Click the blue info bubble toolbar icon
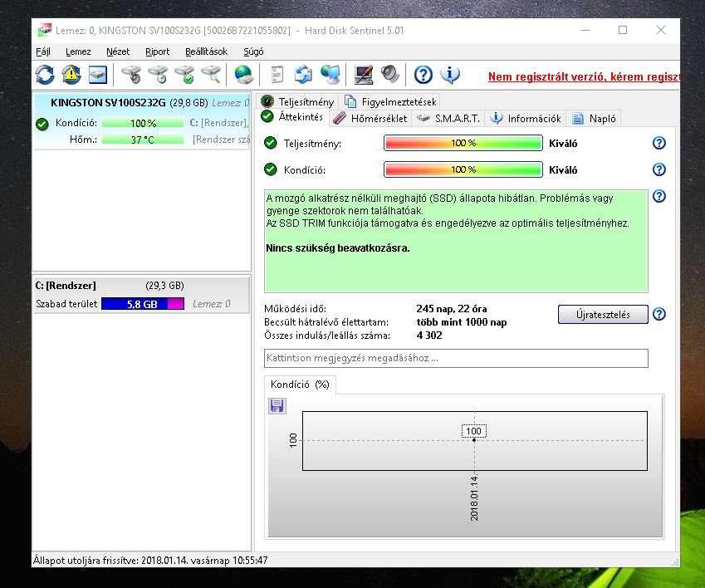705x588 pixels. (450, 75)
